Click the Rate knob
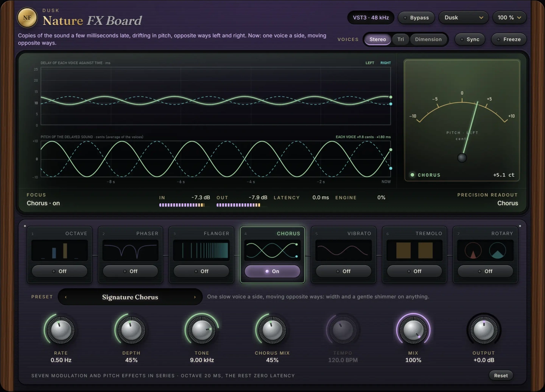This screenshot has width=545, height=392. 61,330
